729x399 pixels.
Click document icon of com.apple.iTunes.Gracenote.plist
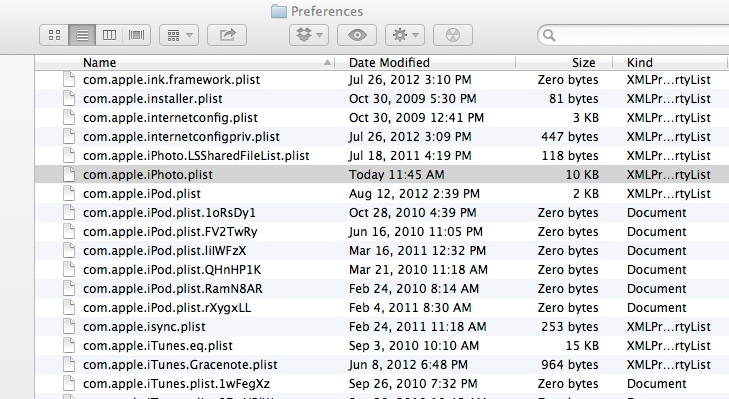69,365
